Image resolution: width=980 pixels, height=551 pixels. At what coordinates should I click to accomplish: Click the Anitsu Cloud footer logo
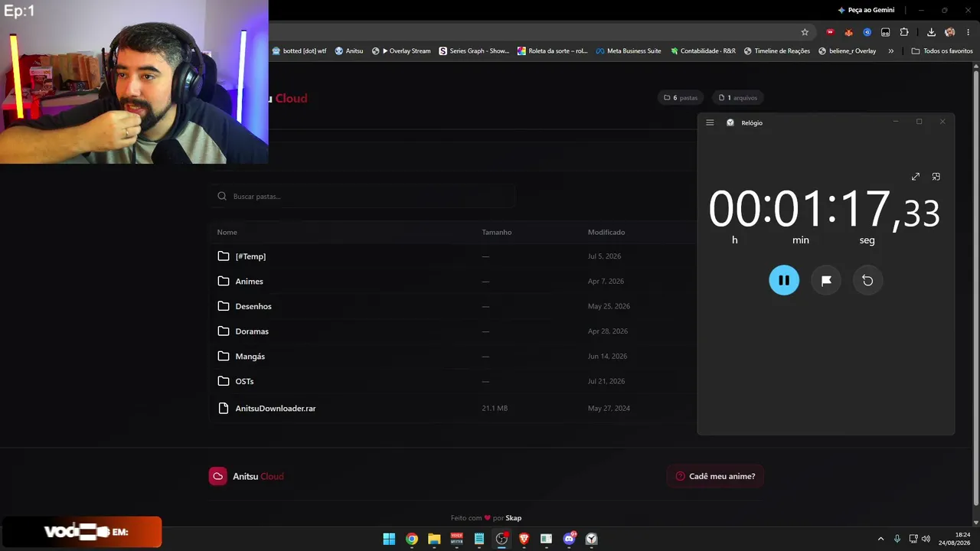[x=247, y=477]
